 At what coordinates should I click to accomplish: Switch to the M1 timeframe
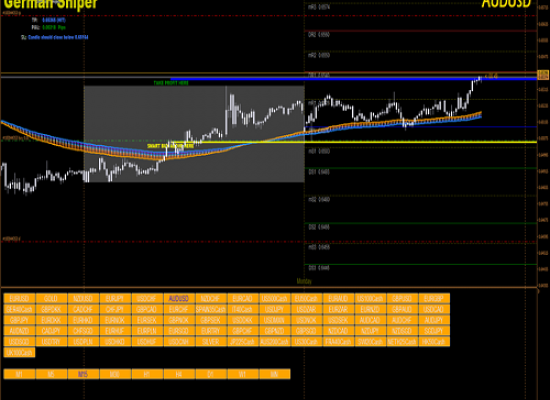pos(19,374)
